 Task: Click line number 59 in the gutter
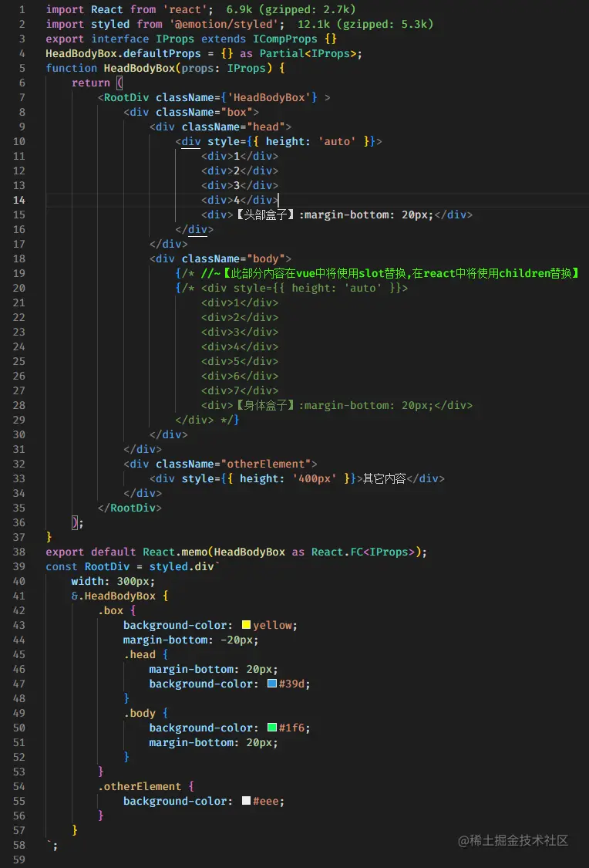pyautogui.click(x=19, y=860)
